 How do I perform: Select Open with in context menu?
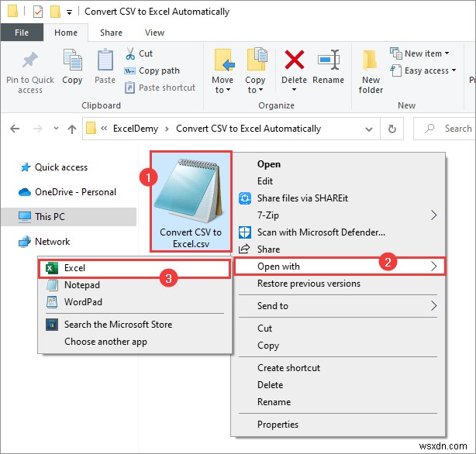coord(340,267)
